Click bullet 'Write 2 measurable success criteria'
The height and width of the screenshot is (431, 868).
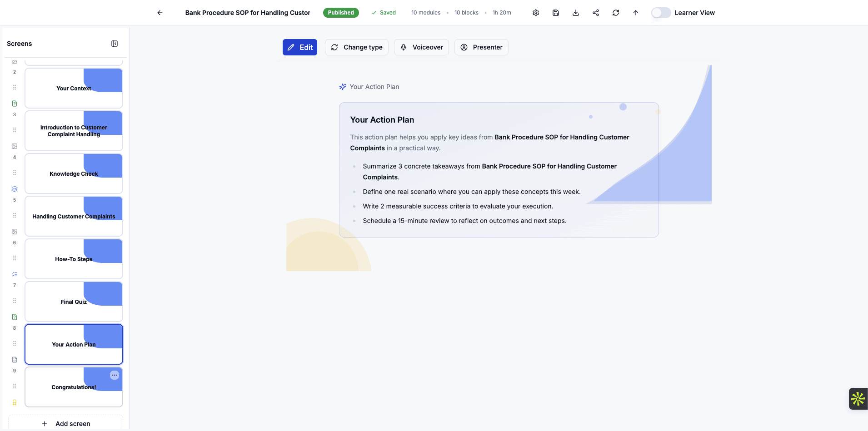pos(458,206)
